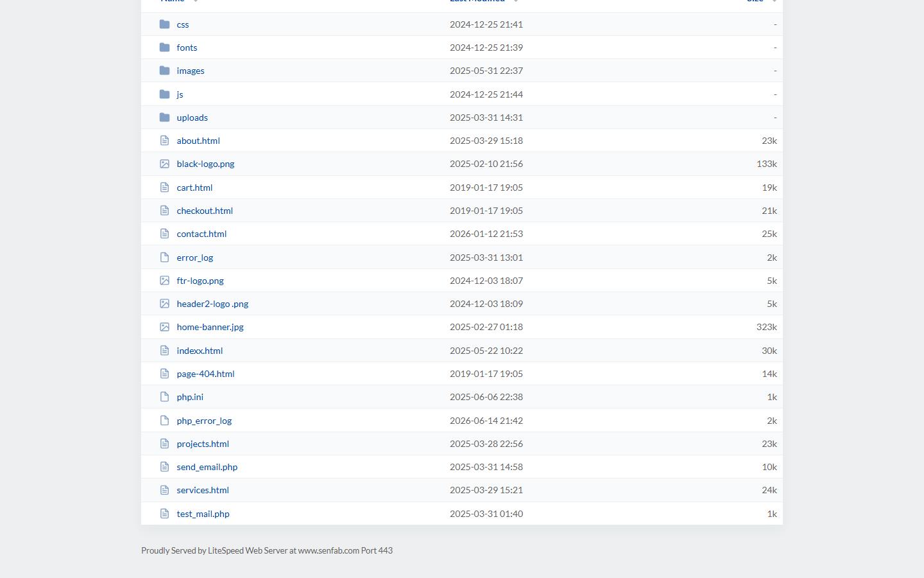Viewport: 924px width, 578px height.
Task: Click the folder icon beside css
Action: pyautogui.click(x=164, y=24)
